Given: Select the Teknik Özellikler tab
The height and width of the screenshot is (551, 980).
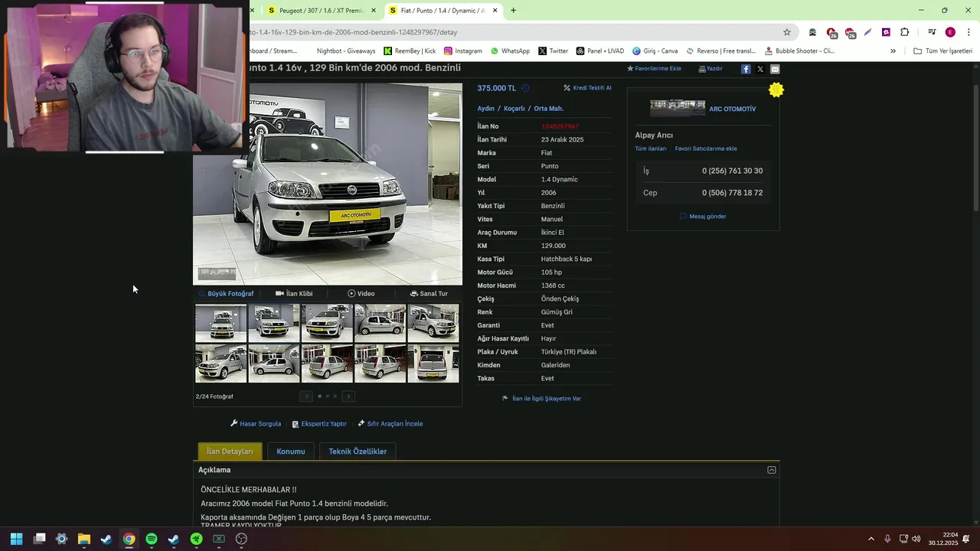Looking at the screenshot, I should (x=358, y=452).
